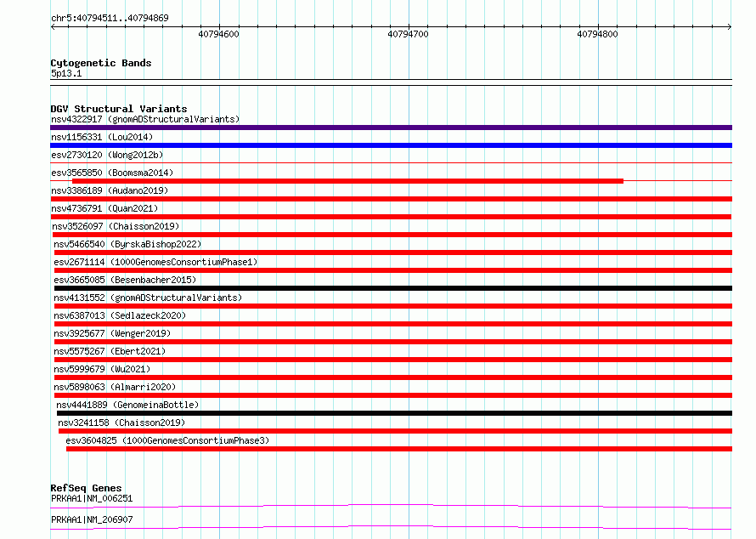Select the esv3604825 1000GenomesConsortiumPhase3 label
The height and width of the screenshot is (539, 756).
[x=167, y=440]
